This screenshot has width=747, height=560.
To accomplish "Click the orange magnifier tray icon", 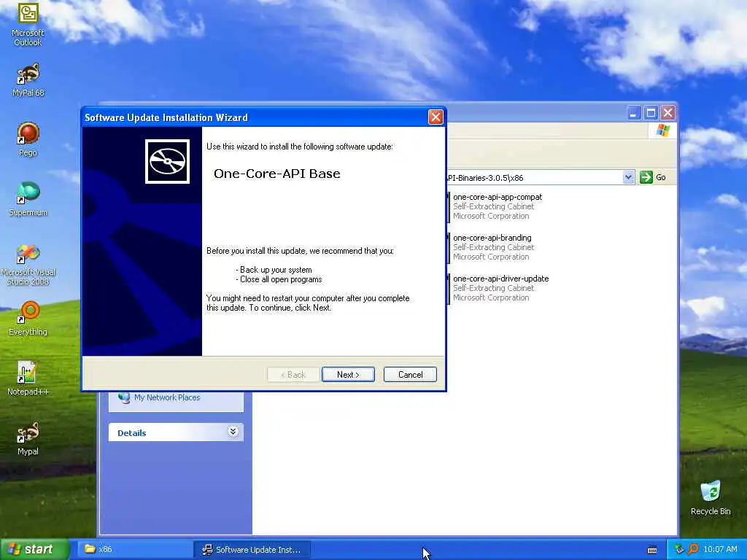I will click(x=693, y=549).
